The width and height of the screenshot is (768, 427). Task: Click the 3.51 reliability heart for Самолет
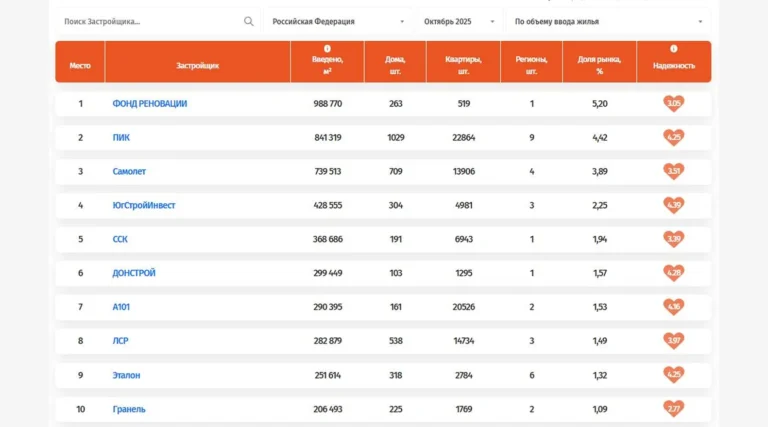[673, 171]
